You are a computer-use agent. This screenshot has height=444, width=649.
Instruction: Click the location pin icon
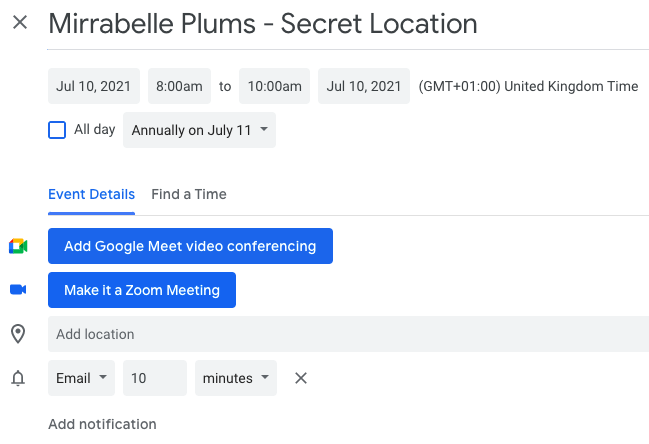coord(18,334)
